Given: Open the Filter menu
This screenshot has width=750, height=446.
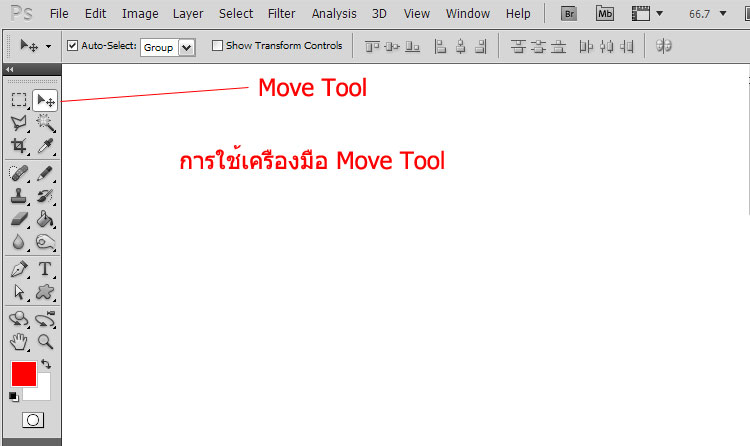Looking at the screenshot, I should pyautogui.click(x=282, y=14).
